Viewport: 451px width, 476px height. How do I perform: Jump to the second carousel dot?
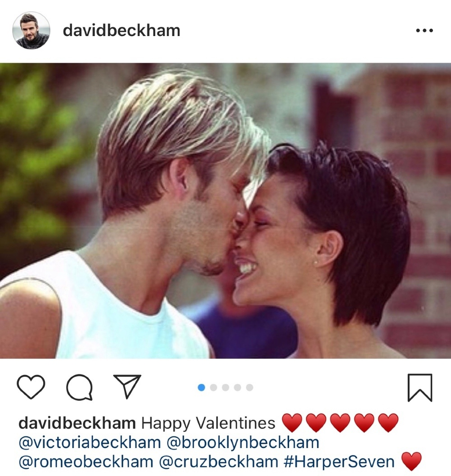pyautogui.click(x=214, y=387)
